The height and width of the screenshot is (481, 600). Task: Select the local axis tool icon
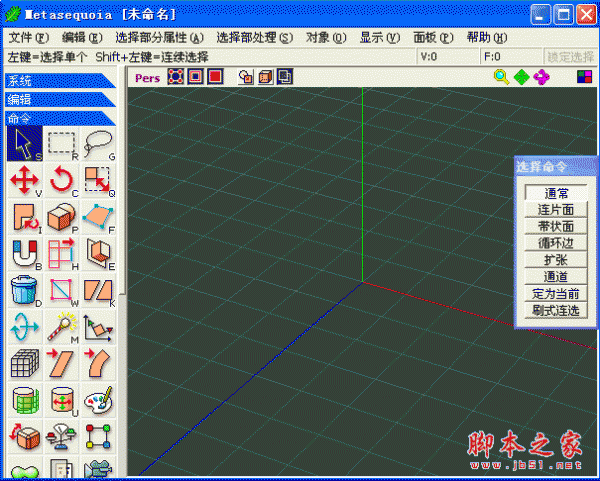(x=98, y=327)
